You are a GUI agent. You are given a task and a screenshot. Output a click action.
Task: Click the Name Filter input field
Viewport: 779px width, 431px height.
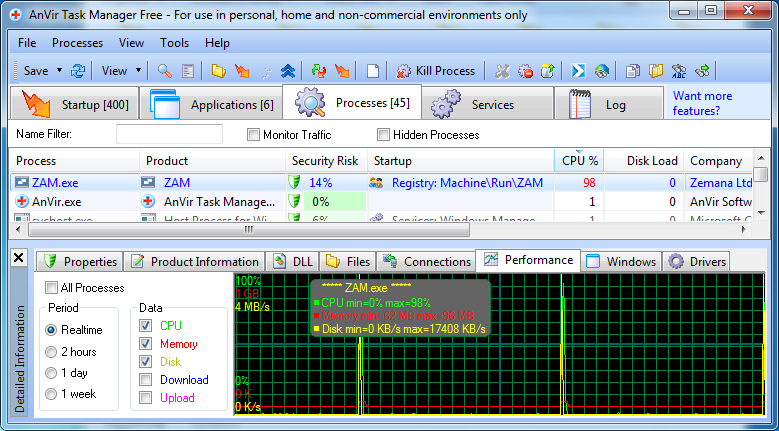(x=169, y=134)
